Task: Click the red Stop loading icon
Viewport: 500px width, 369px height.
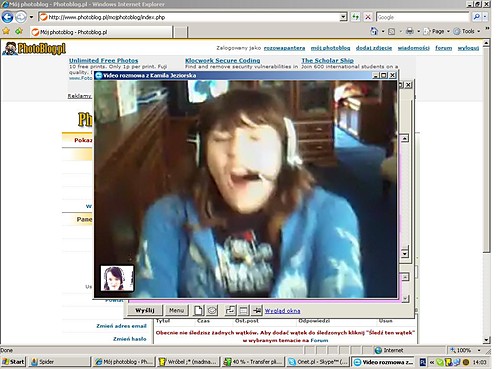Action: [x=368, y=17]
